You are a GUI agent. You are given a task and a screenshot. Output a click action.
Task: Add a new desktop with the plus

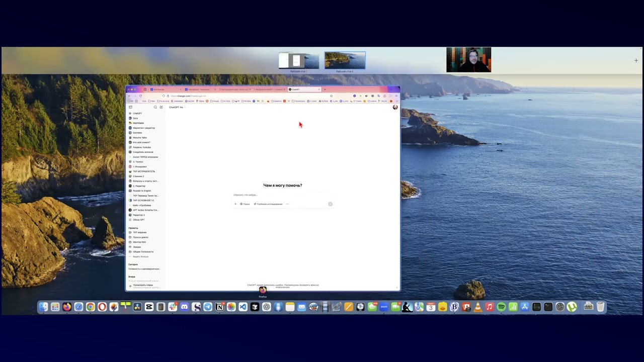click(x=636, y=60)
